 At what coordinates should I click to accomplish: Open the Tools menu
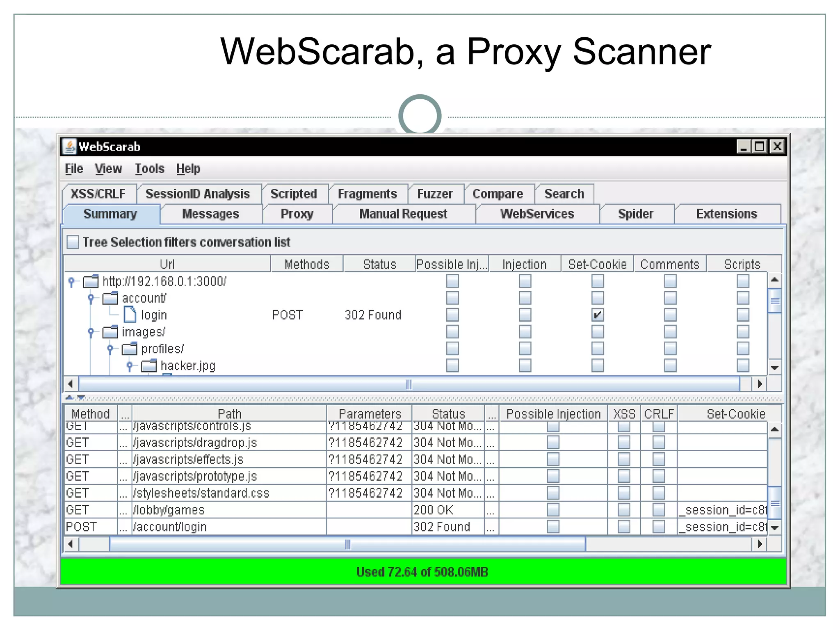coord(150,169)
